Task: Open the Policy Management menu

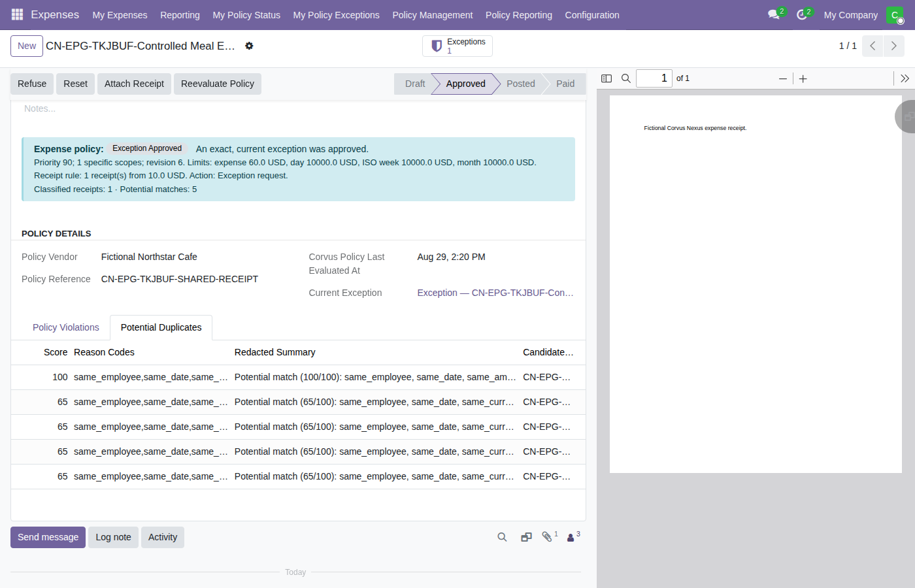Action: pos(432,15)
